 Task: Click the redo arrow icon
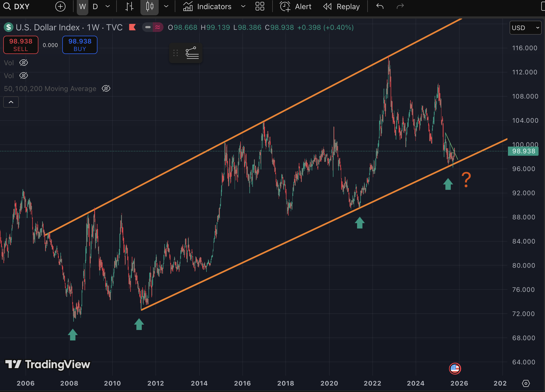point(400,6)
